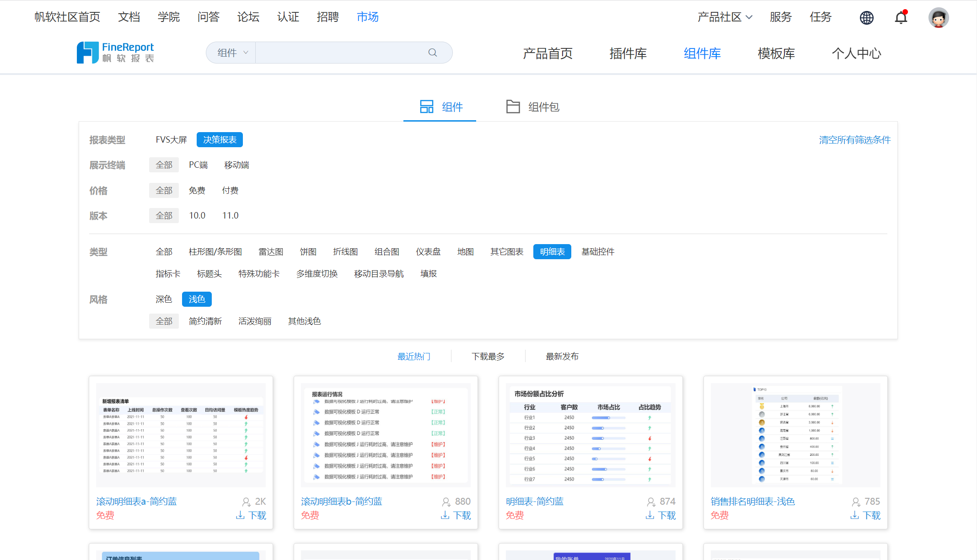Select the 深色 style filter

coord(163,299)
